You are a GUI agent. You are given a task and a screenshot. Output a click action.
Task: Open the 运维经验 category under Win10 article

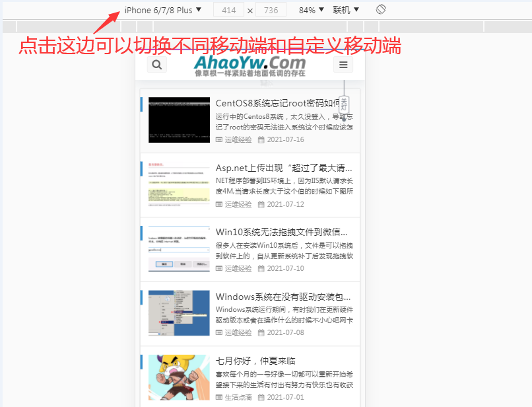coord(238,268)
